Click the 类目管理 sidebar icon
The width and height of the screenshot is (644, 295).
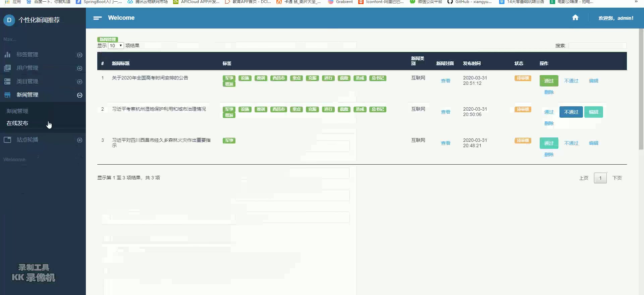7,81
